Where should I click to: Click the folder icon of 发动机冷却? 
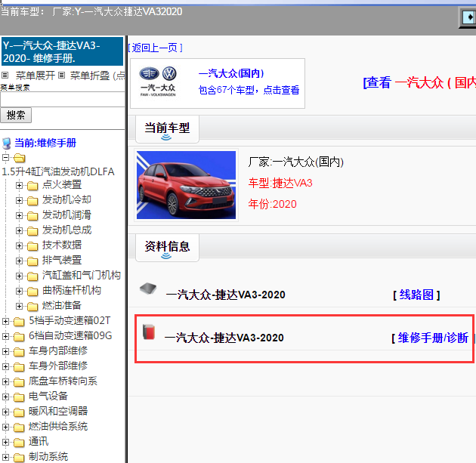32,201
